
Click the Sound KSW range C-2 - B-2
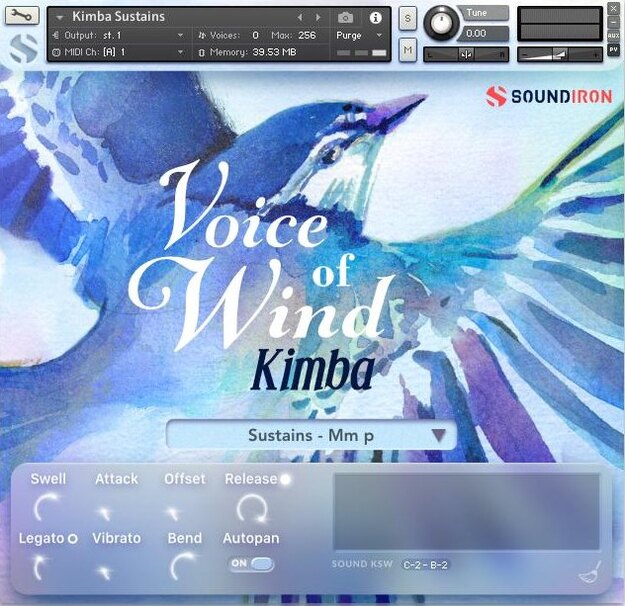[425, 565]
